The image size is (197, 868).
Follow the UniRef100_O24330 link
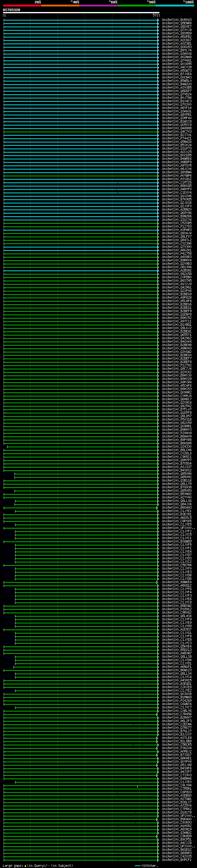[x=176, y=446]
